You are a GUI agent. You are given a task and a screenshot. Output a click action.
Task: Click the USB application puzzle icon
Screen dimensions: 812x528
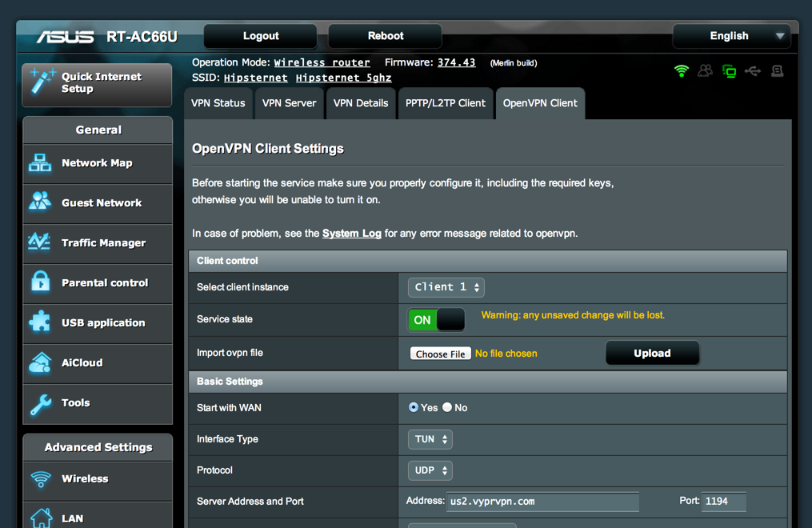click(x=40, y=322)
